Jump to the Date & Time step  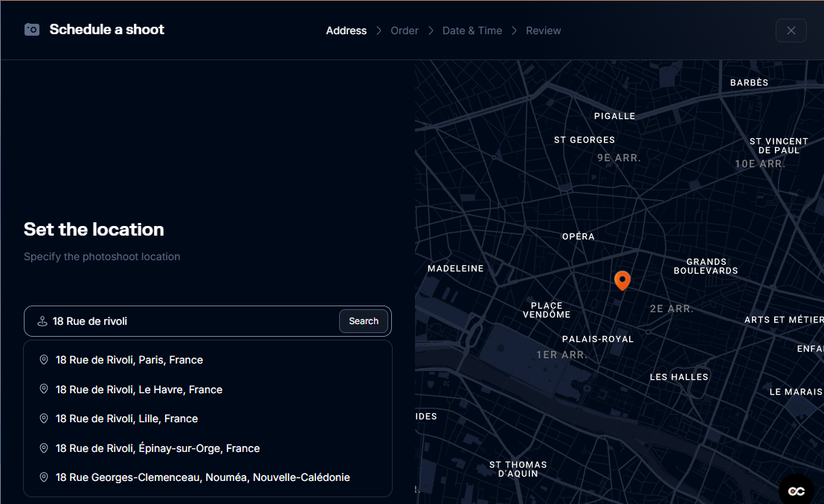[x=472, y=30]
